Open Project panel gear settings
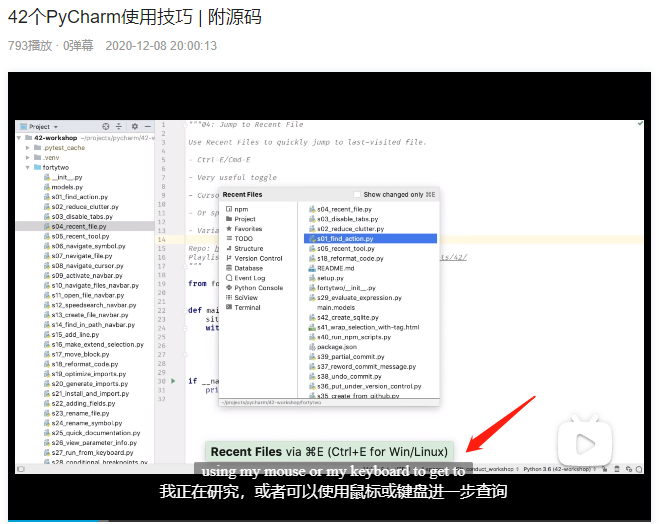Screen dimensions: 659x524 point(134,126)
